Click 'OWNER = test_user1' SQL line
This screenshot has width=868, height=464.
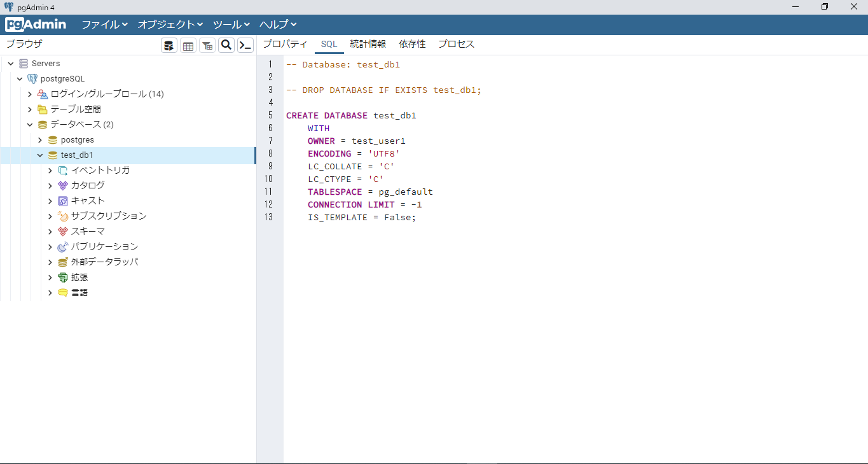(x=356, y=141)
